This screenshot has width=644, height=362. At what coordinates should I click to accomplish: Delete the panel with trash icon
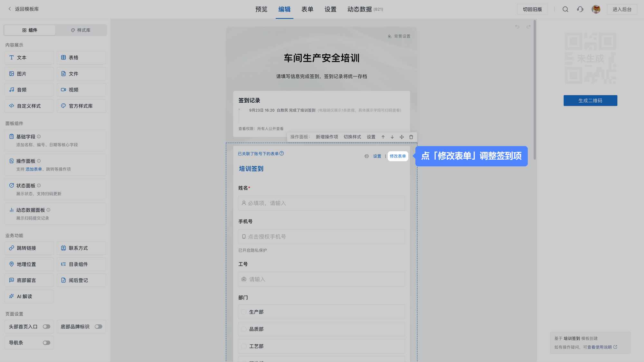click(411, 137)
